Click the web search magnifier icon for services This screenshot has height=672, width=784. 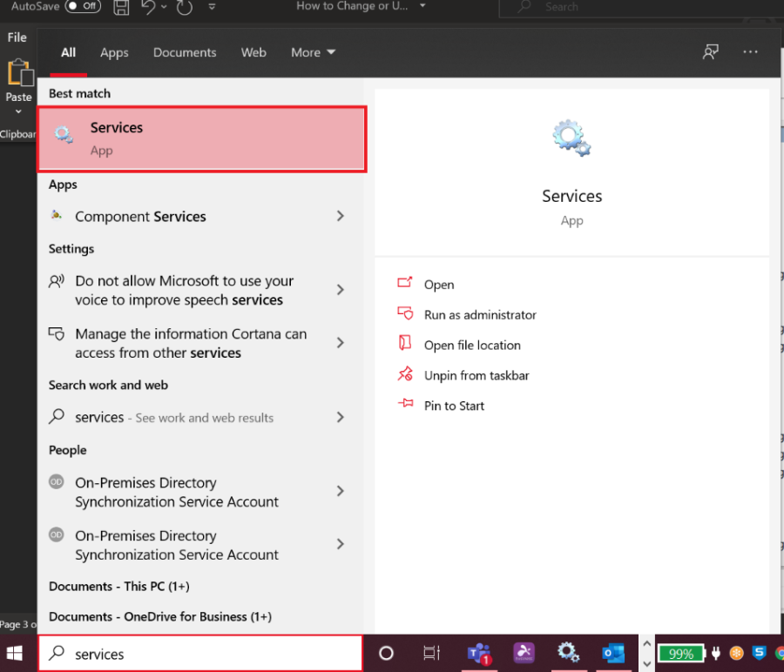[57, 416]
